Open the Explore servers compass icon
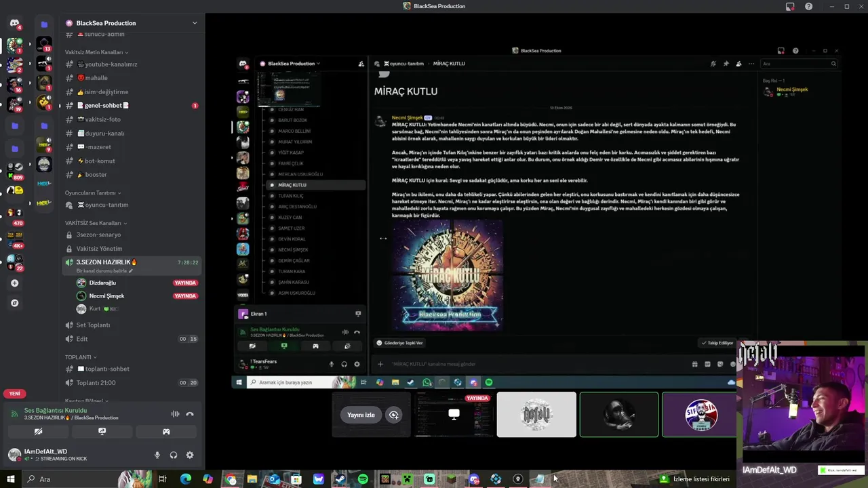 click(x=15, y=303)
